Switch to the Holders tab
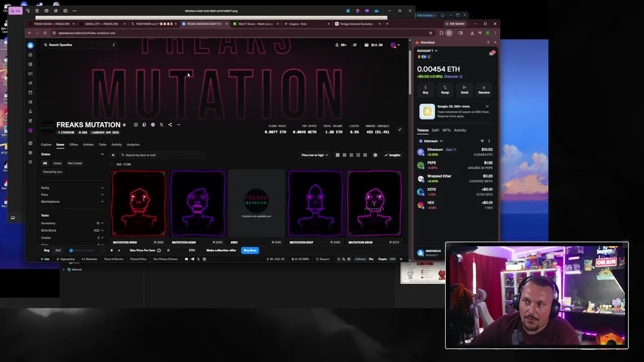Screen dimensions: 644x362 click(x=88, y=145)
